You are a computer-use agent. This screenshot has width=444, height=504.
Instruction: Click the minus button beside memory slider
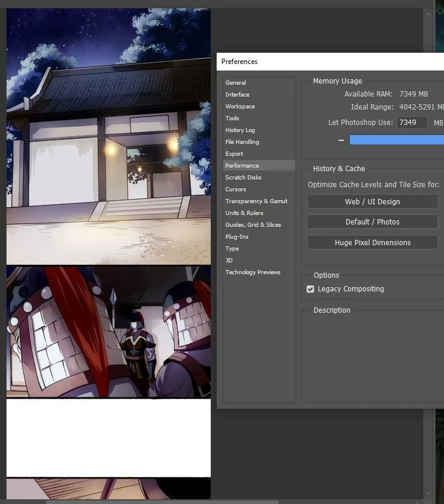point(341,140)
